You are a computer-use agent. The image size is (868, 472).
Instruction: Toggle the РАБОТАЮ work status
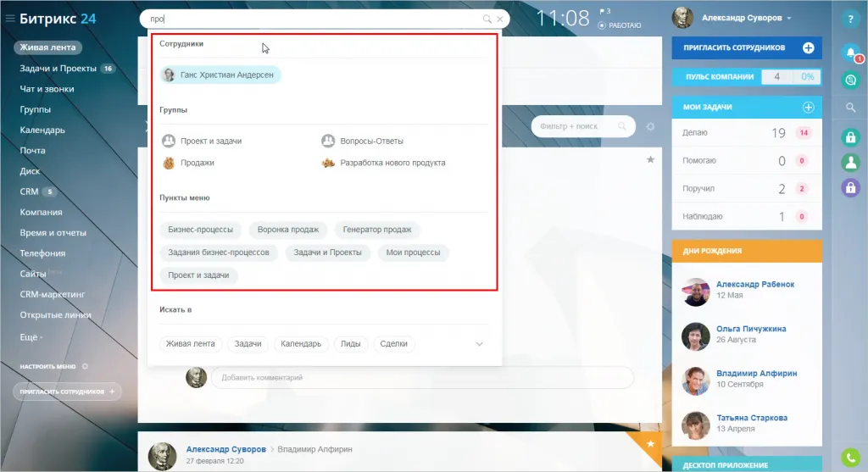coord(620,26)
